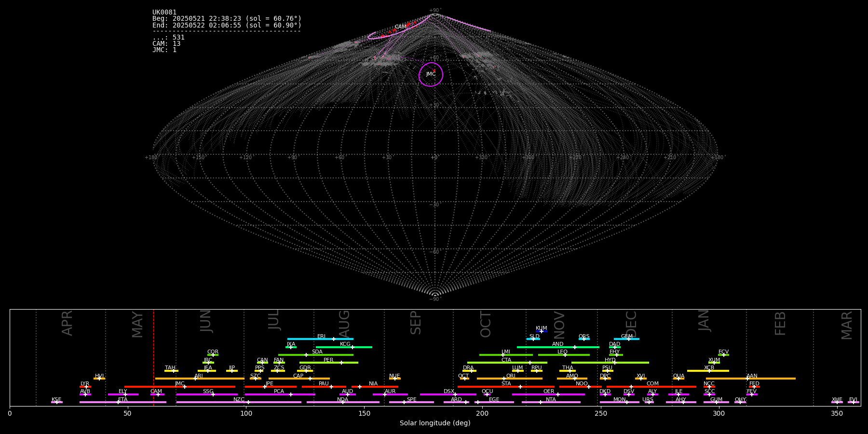The width and height of the screenshot is (868, 434).
Task: Select the CAM radiant label on the sky map
Action: pos(400,27)
